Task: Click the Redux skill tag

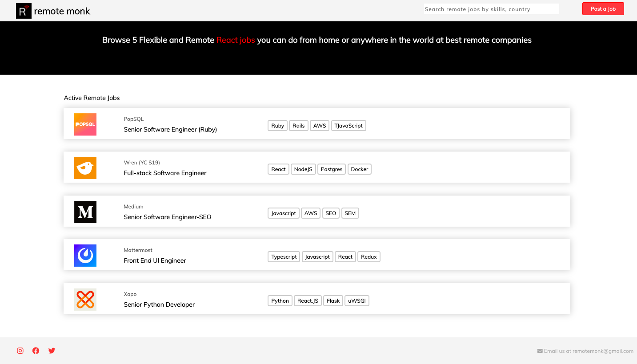Action: pyautogui.click(x=369, y=257)
